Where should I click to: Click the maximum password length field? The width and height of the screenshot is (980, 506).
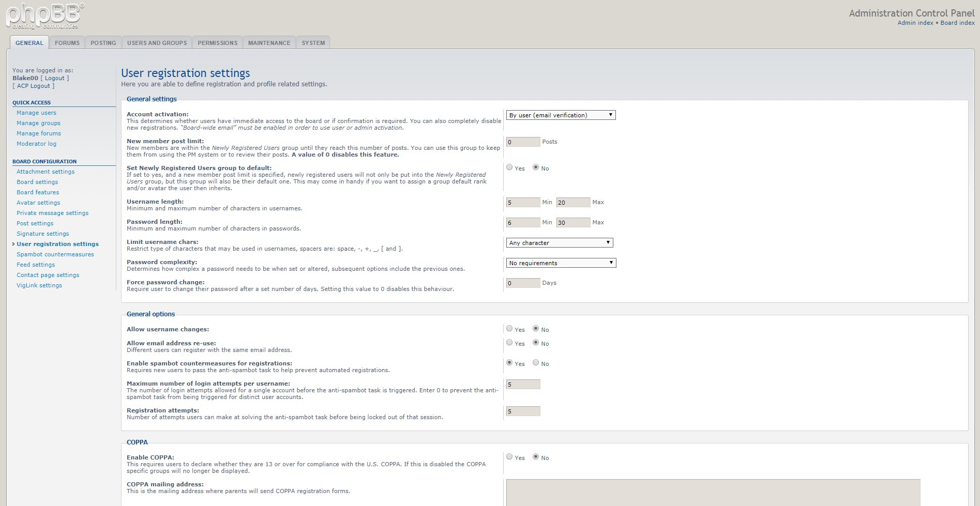[x=573, y=223]
